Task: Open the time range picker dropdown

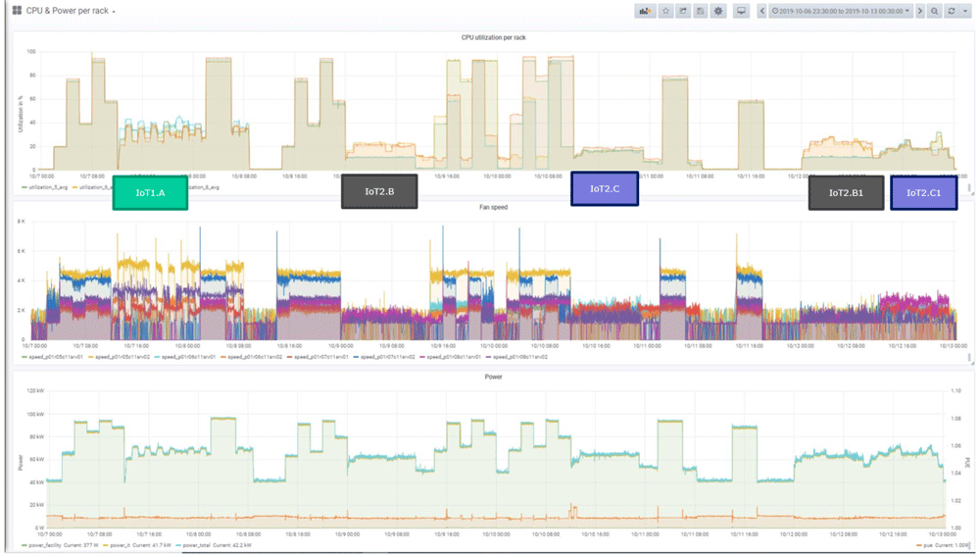Action: (841, 11)
